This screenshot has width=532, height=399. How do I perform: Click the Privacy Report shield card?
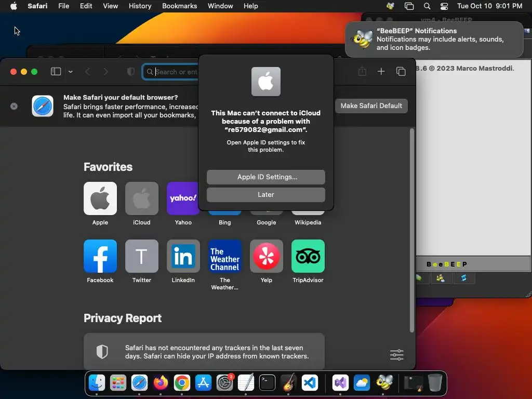pos(204,352)
